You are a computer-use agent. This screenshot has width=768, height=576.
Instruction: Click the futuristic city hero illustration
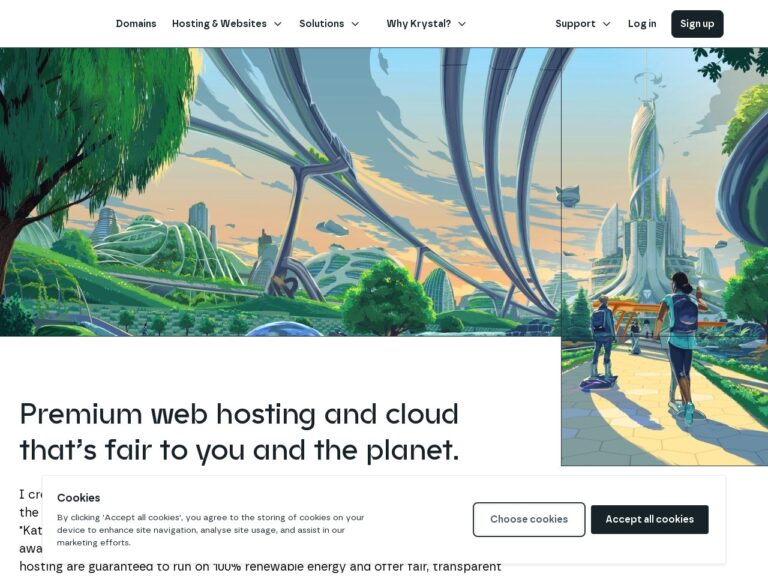280,192
